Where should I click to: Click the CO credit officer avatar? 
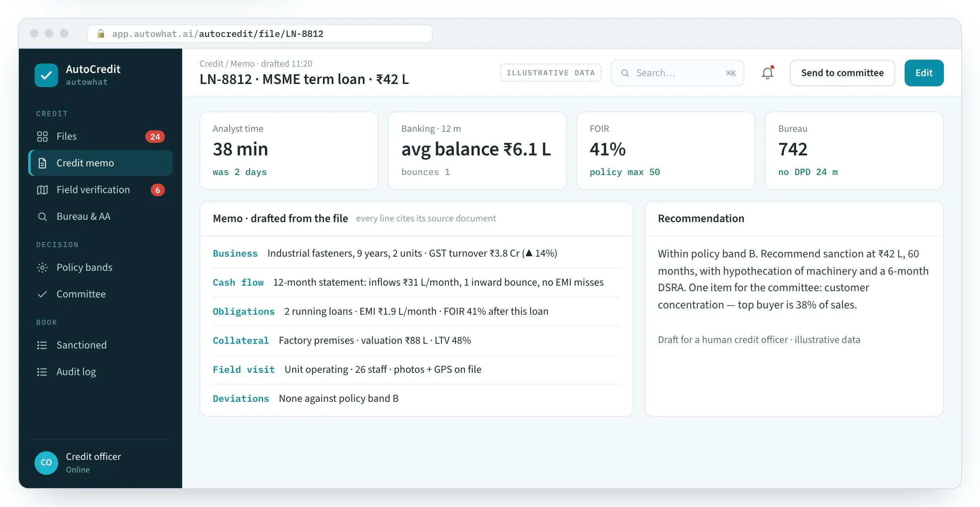click(x=46, y=463)
